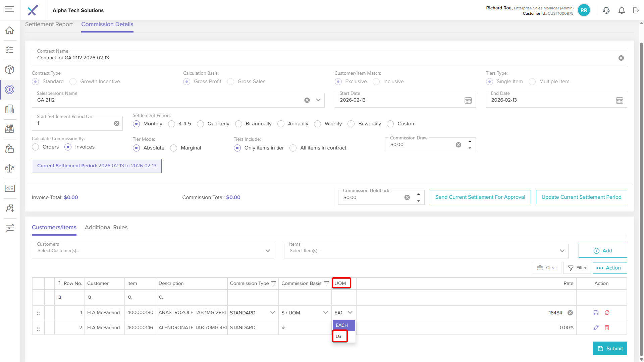Click the headset support icon
The width and height of the screenshot is (644, 362).
tap(606, 10)
